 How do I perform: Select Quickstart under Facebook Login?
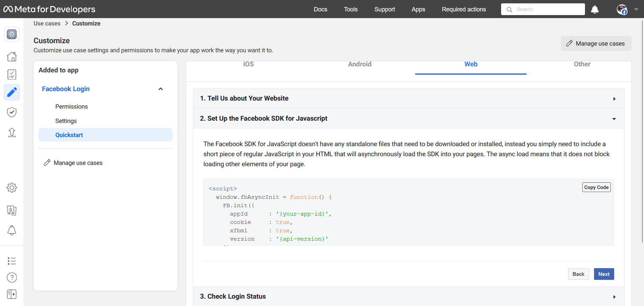pyautogui.click(x=105, y=135)
